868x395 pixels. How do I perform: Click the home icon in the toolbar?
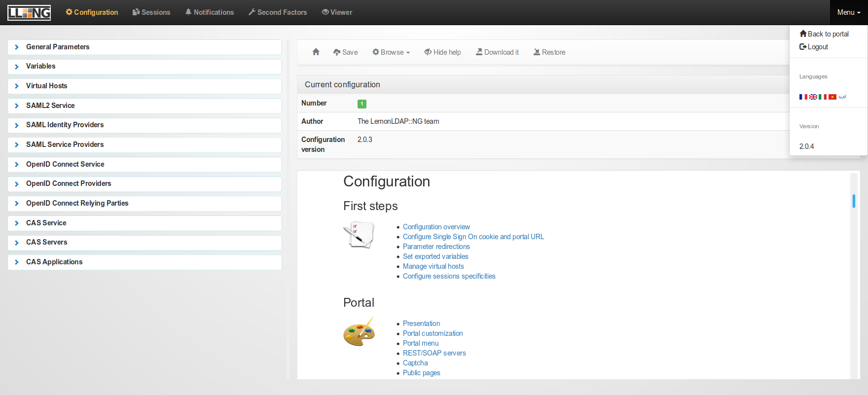(x=316, y=52)
